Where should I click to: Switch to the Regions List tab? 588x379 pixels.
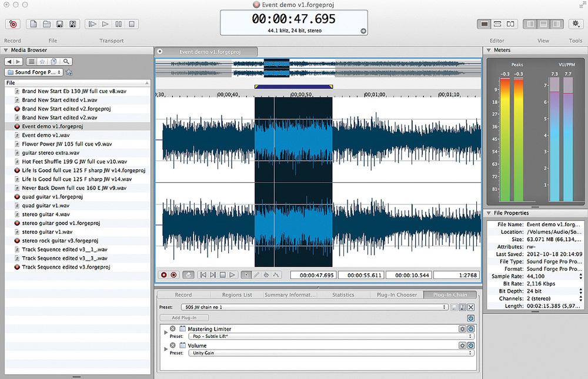(236, 295)
